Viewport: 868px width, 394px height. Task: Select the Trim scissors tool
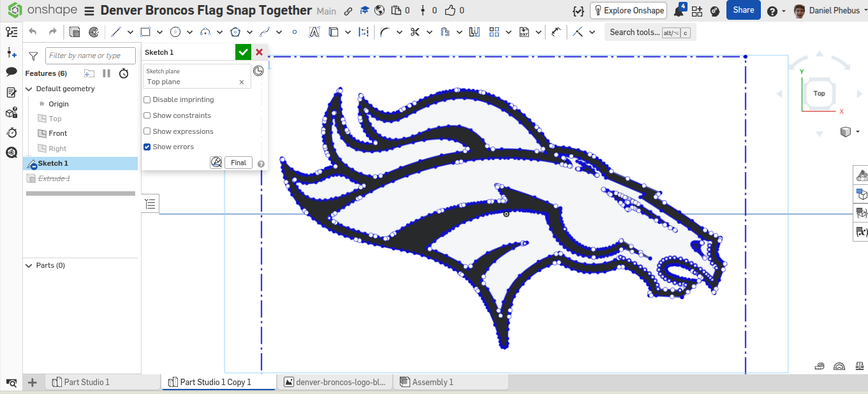coord(415,32)
